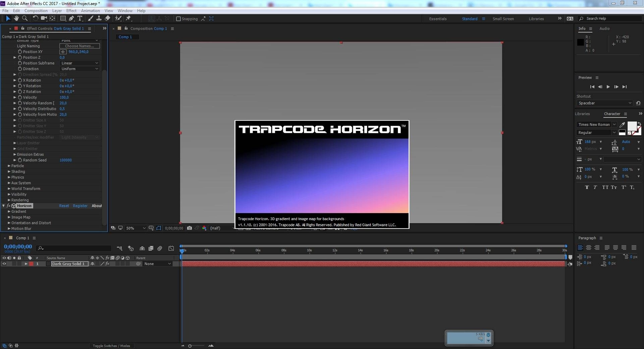This screenshot has height=349, width=644.
Task: Select the Pan Behind anchor point tool
Action: pyautogui.click(x=52, y=18)
